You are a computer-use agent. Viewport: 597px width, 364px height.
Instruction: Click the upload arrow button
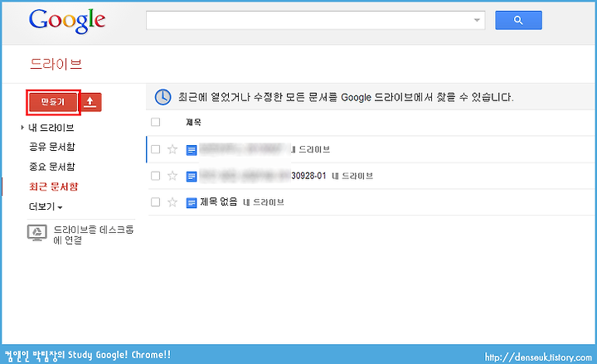(91, 102)
